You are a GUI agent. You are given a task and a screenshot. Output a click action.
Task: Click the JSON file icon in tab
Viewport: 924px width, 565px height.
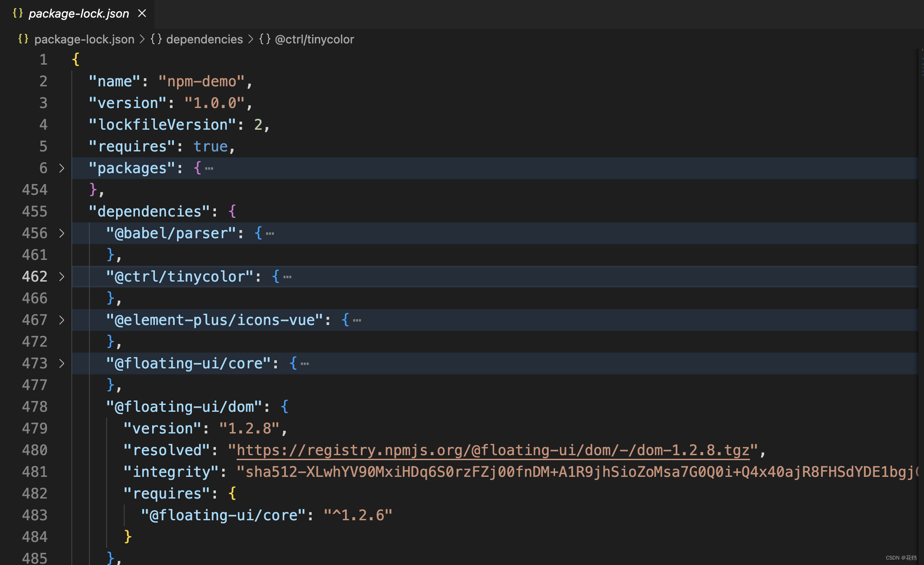click(18, 13)
